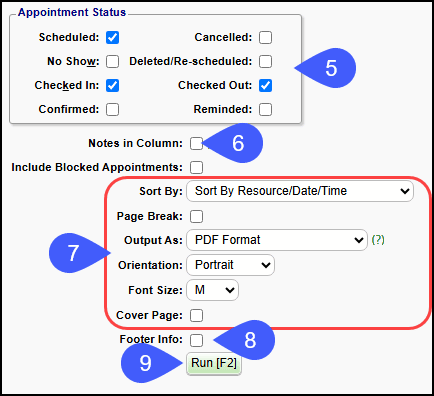Toggle the Notes in Column checkbox
The width and height of the screenshot is (434, 396).
click(196, 143)
